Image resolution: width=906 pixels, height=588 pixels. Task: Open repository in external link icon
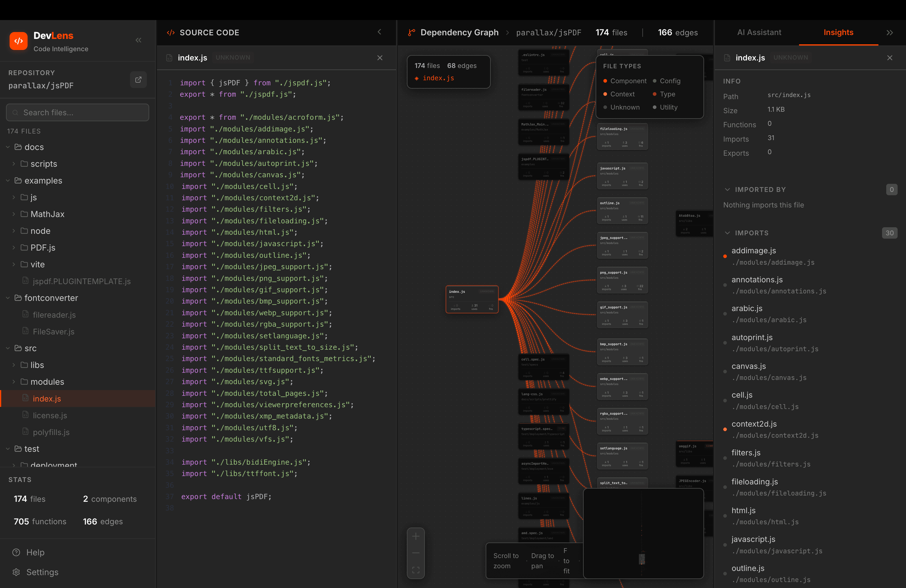point(138,80)
